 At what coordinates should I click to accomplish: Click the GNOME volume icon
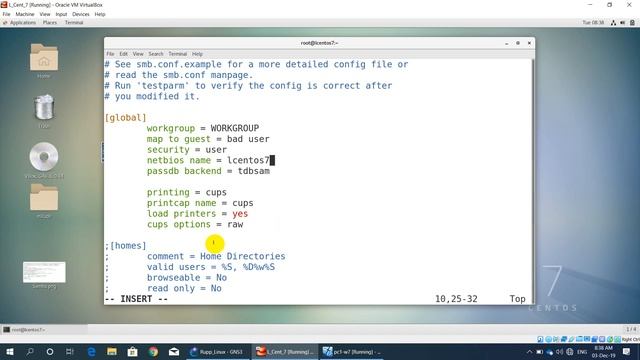623,23
